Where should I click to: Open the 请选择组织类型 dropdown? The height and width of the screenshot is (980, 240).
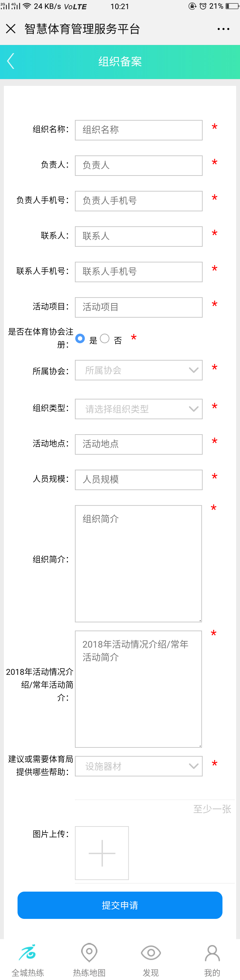point(139,409)
